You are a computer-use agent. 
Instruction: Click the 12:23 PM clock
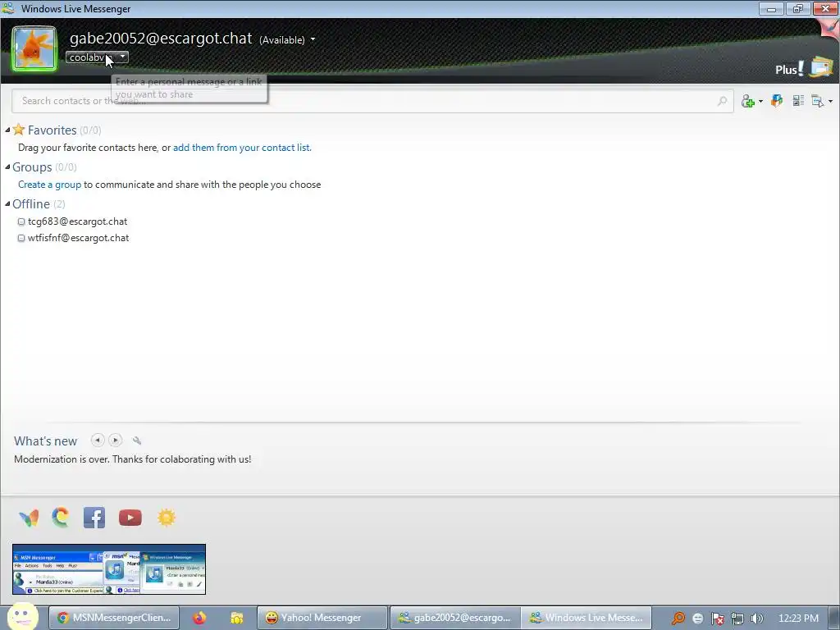(798, 618)
